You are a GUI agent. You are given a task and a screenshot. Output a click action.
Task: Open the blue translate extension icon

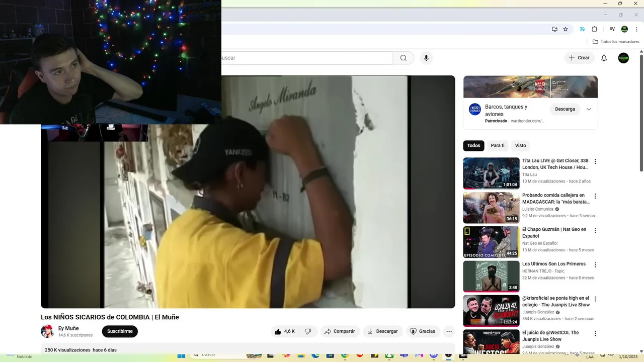coord(582,29)
